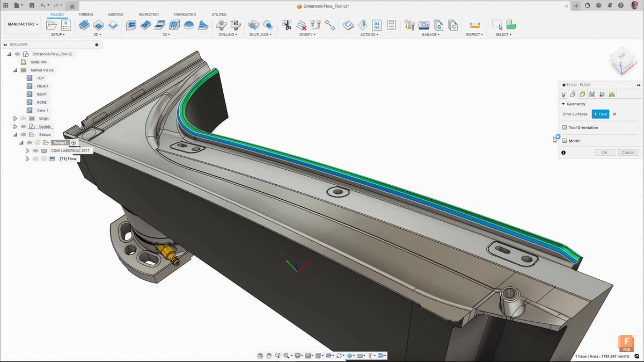Open the Tool tab icon in Flow dialog
Image resolution: width=644 pixels, height=362 pixels.
[x=563, y=95]
